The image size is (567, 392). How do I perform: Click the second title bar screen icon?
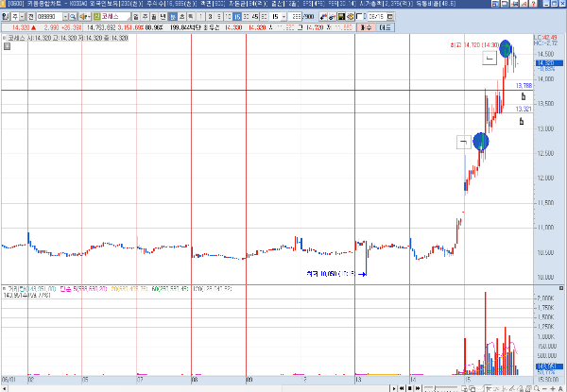(x=506, y=4)
